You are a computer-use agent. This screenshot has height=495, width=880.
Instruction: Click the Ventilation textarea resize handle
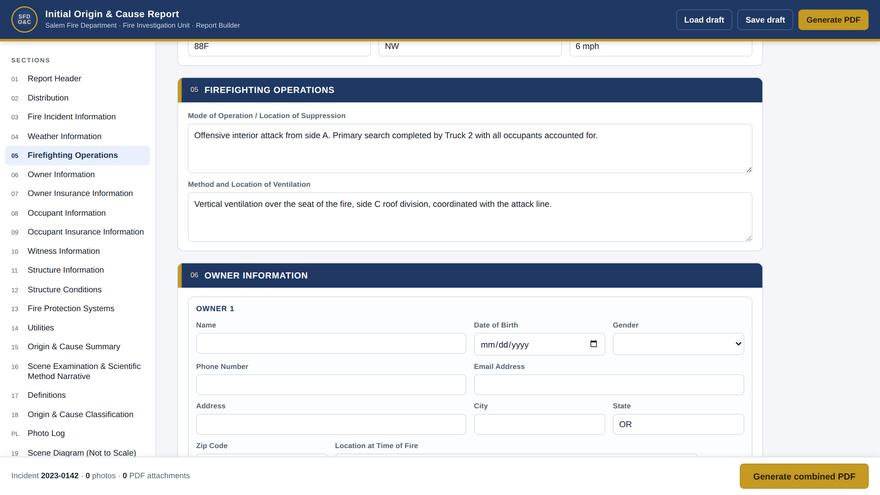[x=749, y=238]
